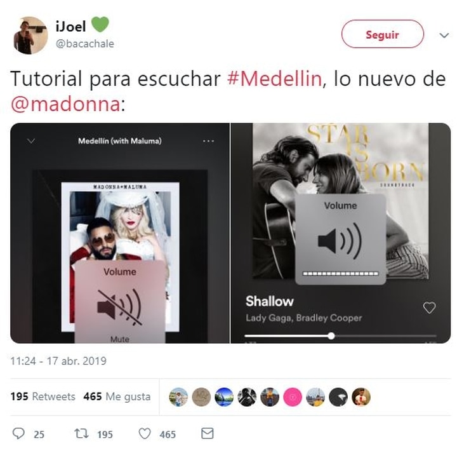View the 465 Me gusta list
The width and height of the screenshot is (476, 453).
(x=117, y=396)
